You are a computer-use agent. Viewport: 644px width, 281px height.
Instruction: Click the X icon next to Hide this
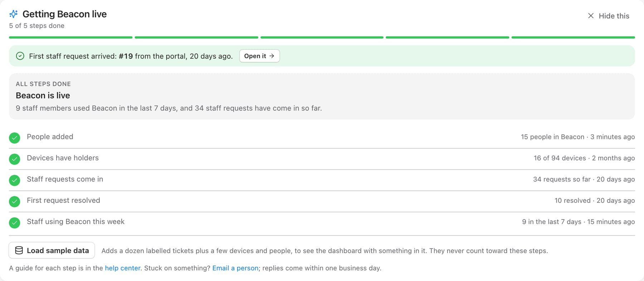coord(591,16)
